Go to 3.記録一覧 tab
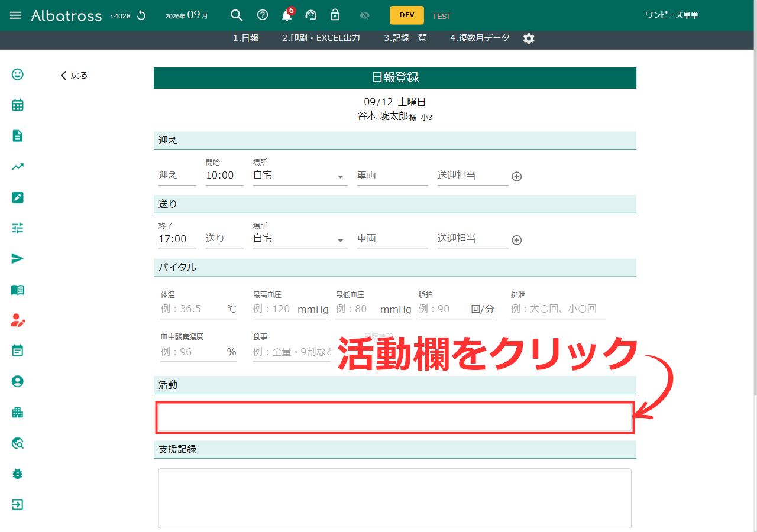 click(x=405, y=38)
